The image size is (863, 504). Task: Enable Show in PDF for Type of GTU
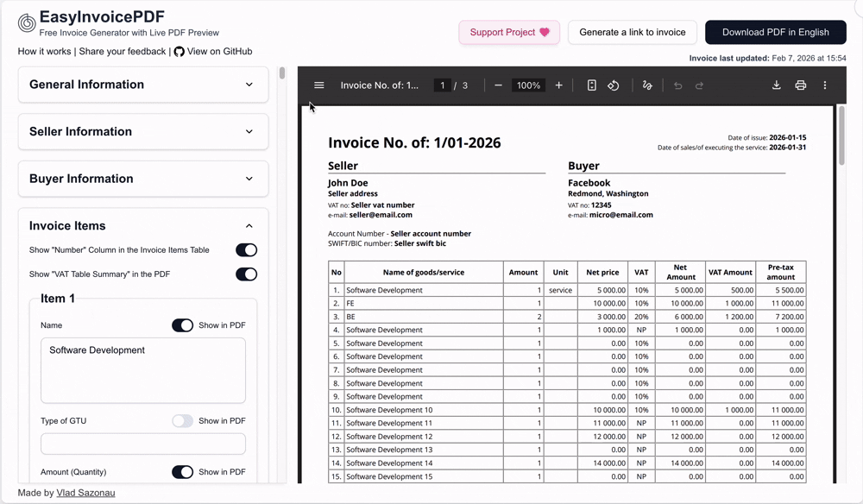tap(182, 421)
